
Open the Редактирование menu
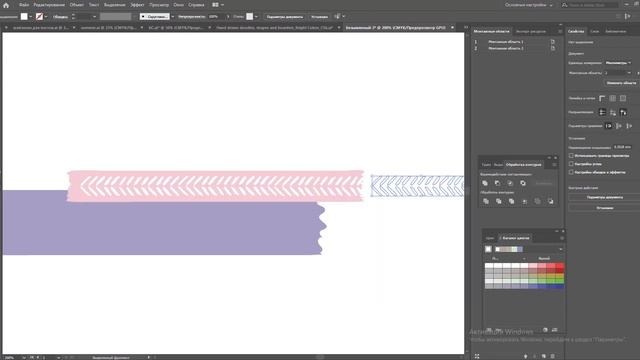coord(49,5)
